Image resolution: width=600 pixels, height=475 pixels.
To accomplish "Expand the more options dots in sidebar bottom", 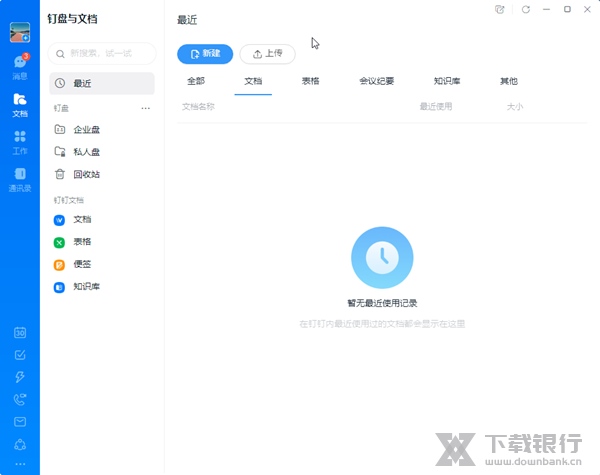I will [x=20, y=461].
